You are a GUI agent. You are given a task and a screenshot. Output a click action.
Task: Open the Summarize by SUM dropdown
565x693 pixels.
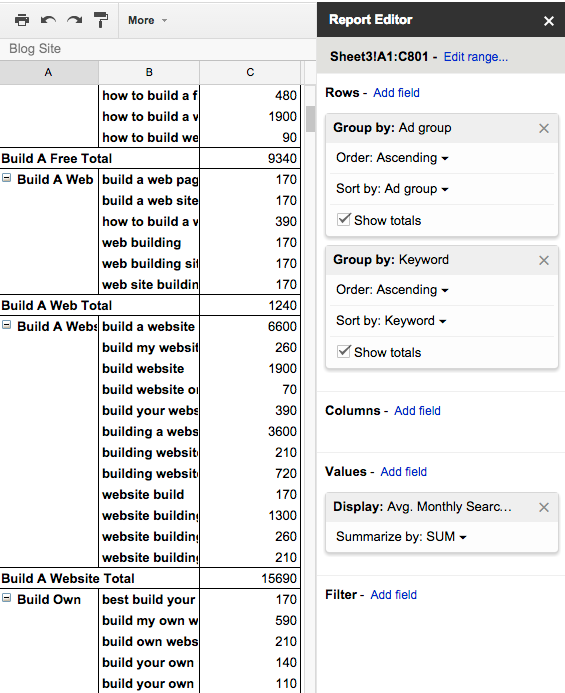(x=401, y=537)
